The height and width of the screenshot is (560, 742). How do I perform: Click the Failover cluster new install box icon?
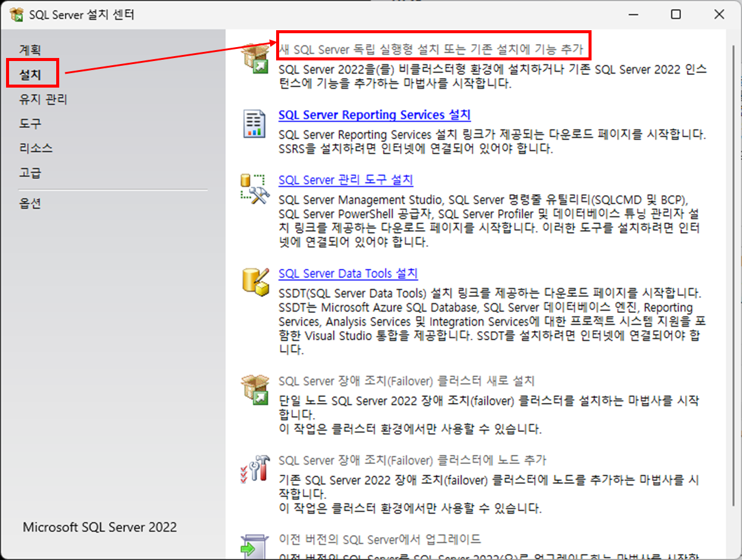[x=254, y=389]
